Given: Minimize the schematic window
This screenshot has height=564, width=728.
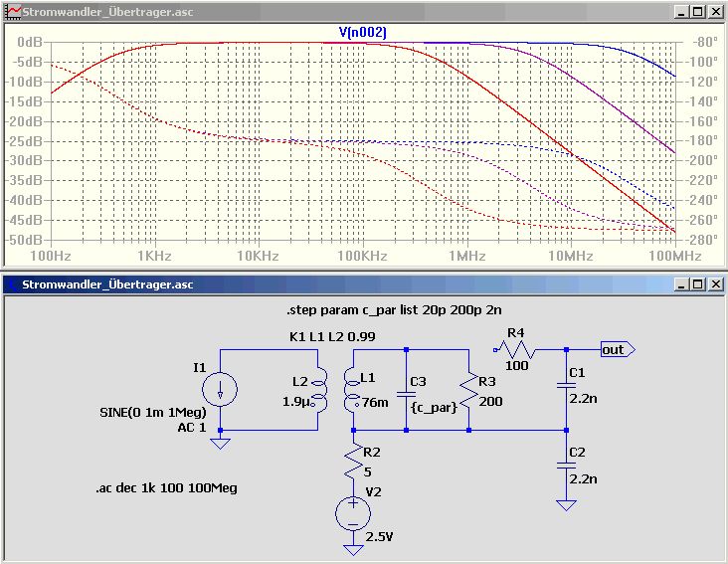Looking at the screenshot, I should tap(681, 284).
